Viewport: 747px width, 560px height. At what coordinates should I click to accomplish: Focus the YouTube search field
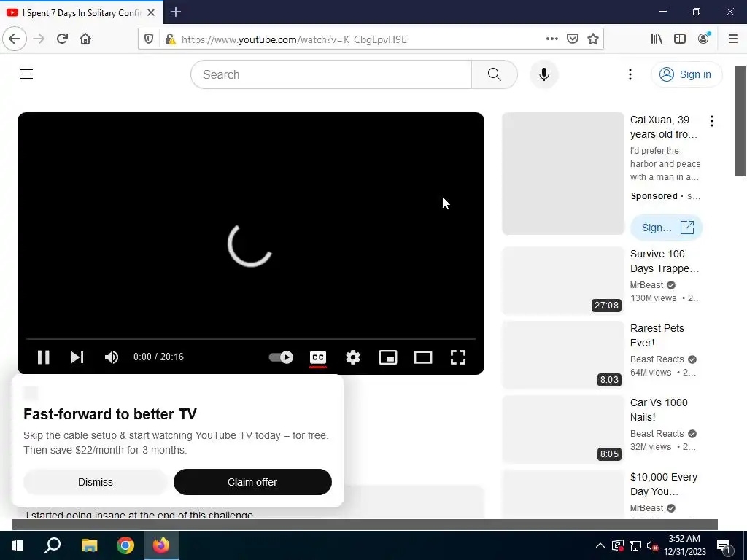coord(331,74)
